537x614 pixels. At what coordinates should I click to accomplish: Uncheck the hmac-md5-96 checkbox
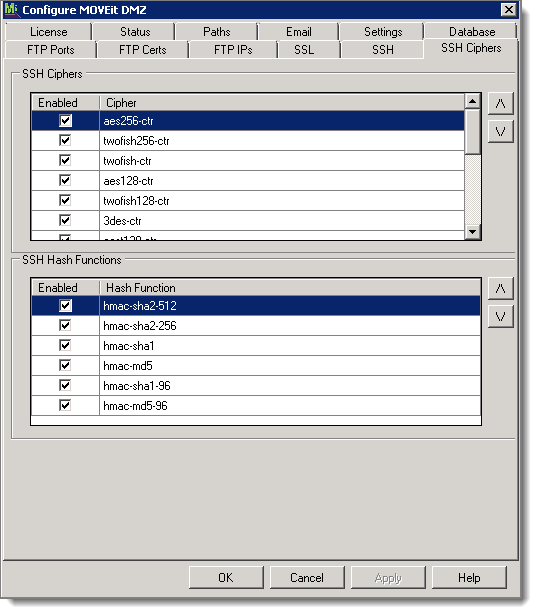tap(65, 405)
